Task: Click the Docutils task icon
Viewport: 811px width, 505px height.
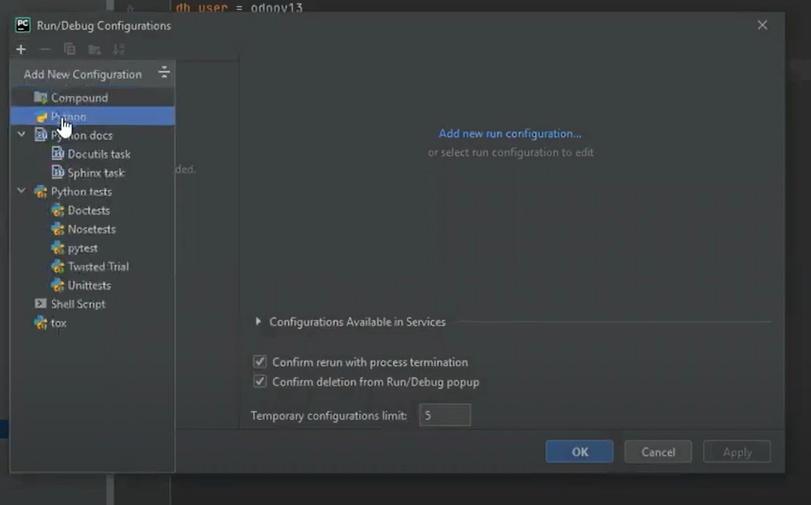Action: click(57, 154)
